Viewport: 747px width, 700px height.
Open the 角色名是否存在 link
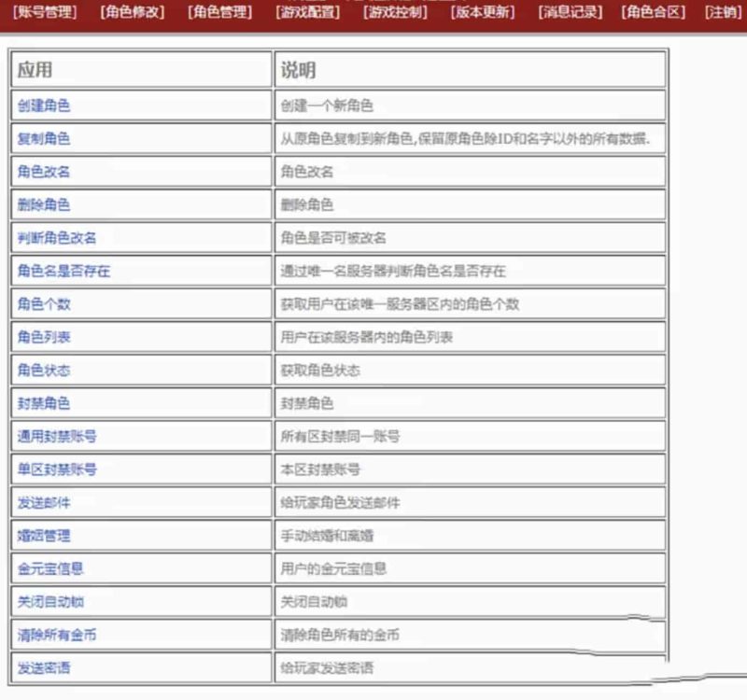63,271
